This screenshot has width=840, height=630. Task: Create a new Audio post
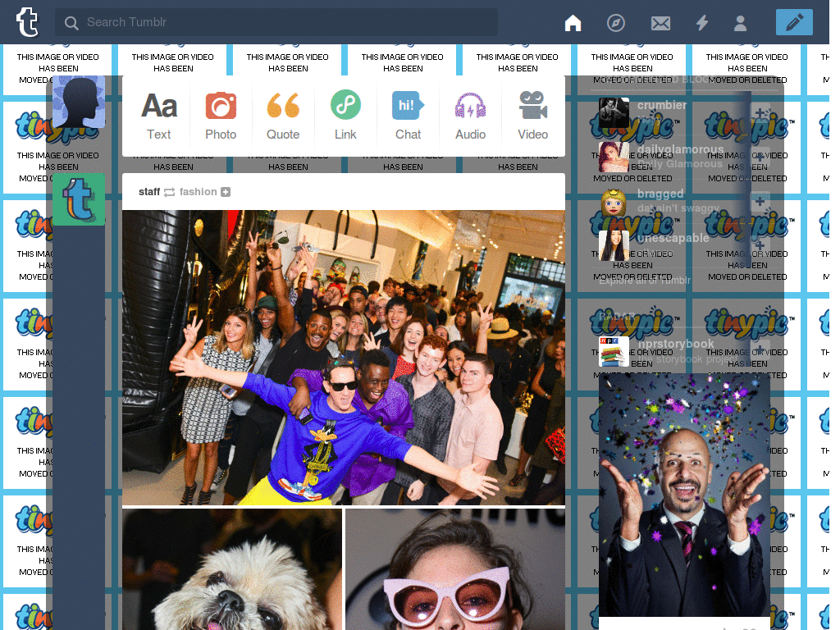click(470, 116)
